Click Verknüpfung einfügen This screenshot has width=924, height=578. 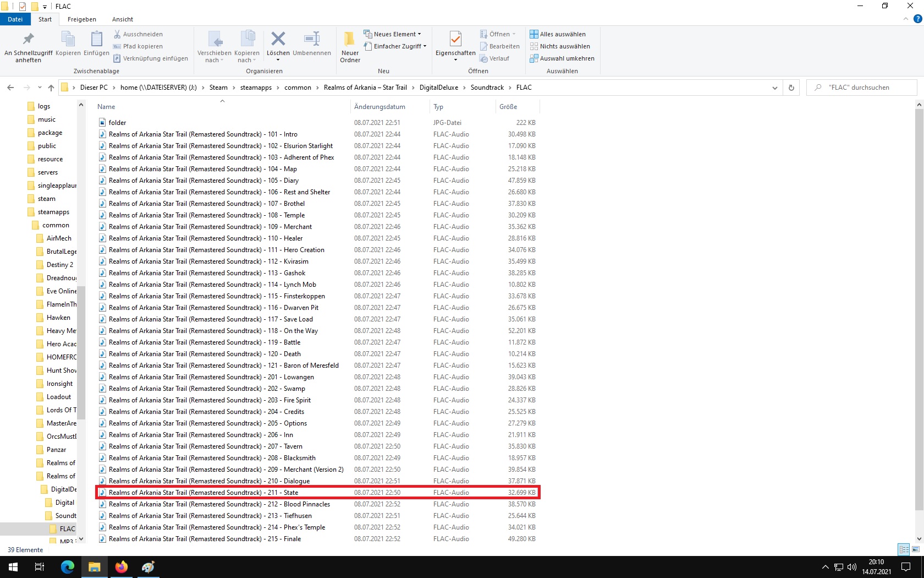click(x=151, y=58)
